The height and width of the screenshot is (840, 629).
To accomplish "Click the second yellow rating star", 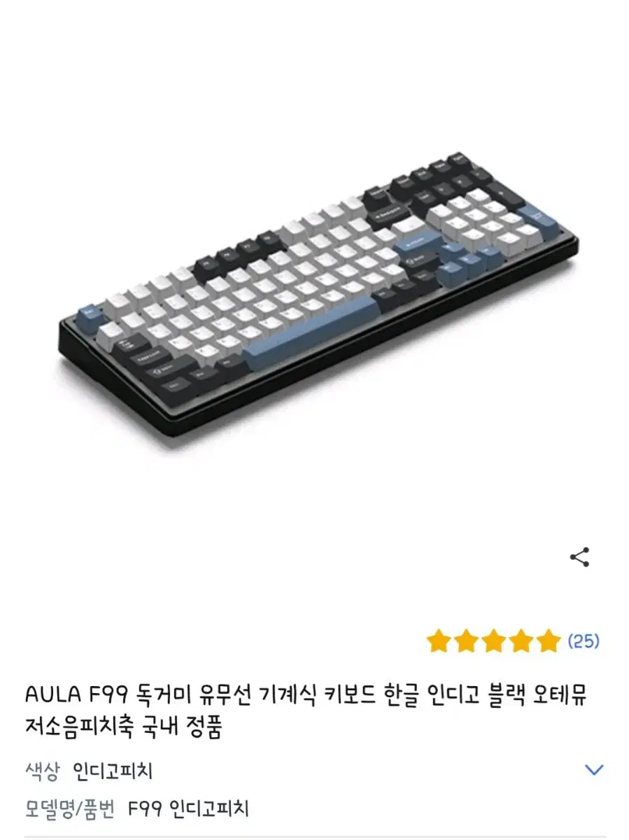I will coord(466,640).
